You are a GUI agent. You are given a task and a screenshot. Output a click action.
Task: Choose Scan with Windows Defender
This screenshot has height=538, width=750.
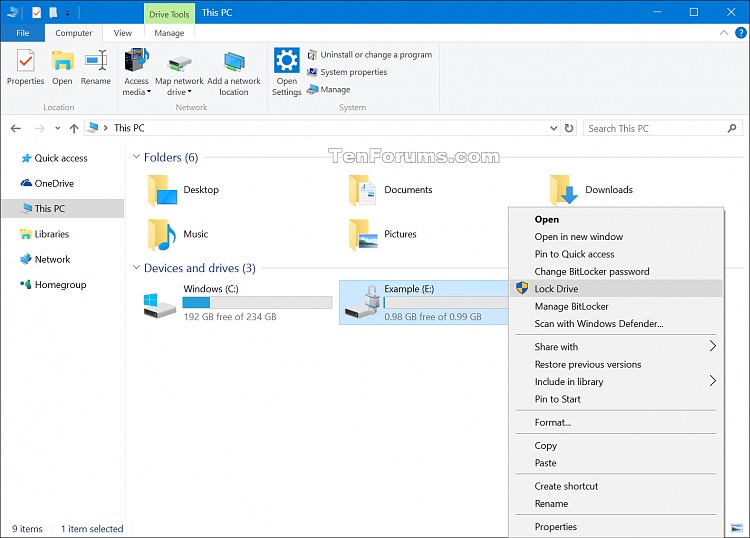click(617, 324)
